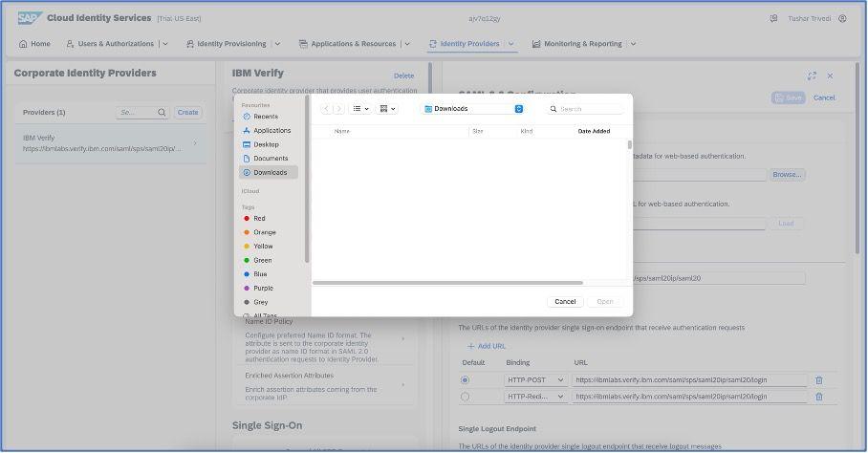Click the forward arrow in file dialog
This screenshot has width=868, height=453.
pos(338,109)
